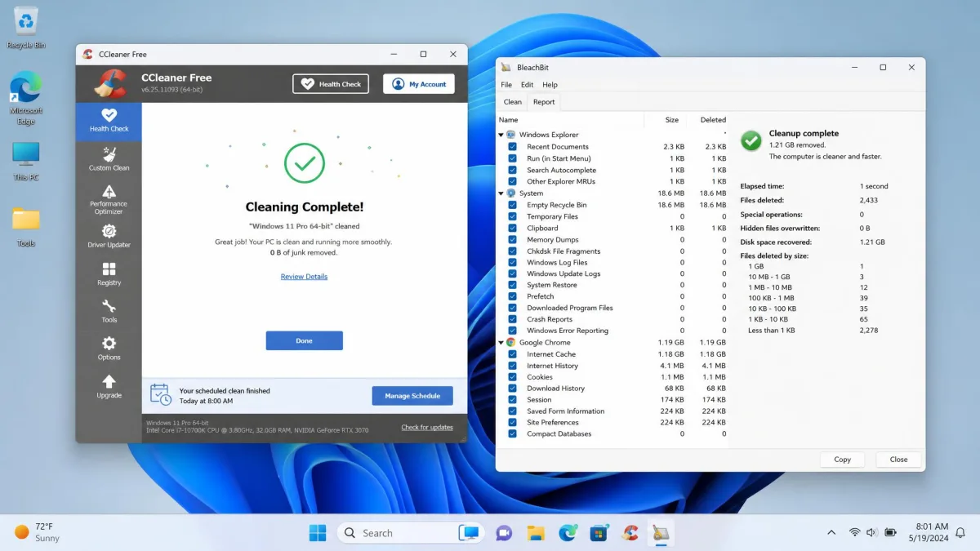Click the Google Chrome group icon in BleachBit
Viewport: 980px width, 551px height.
pos(510,343)
